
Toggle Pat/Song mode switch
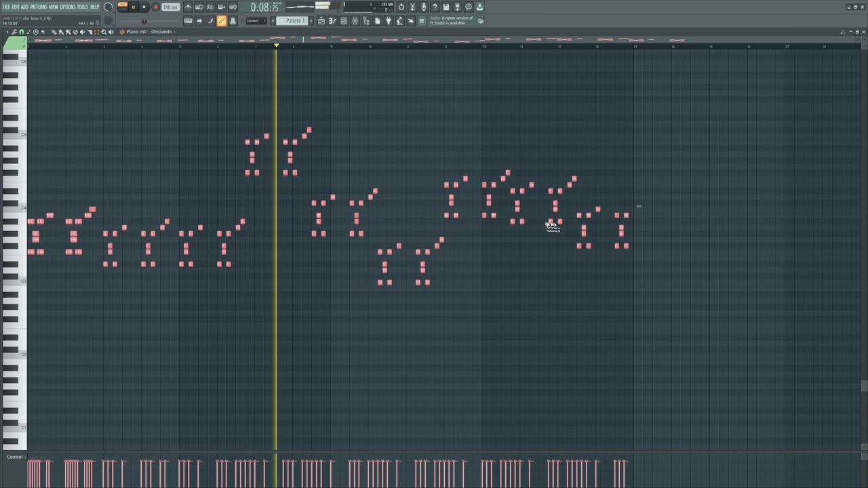point(123,7)
